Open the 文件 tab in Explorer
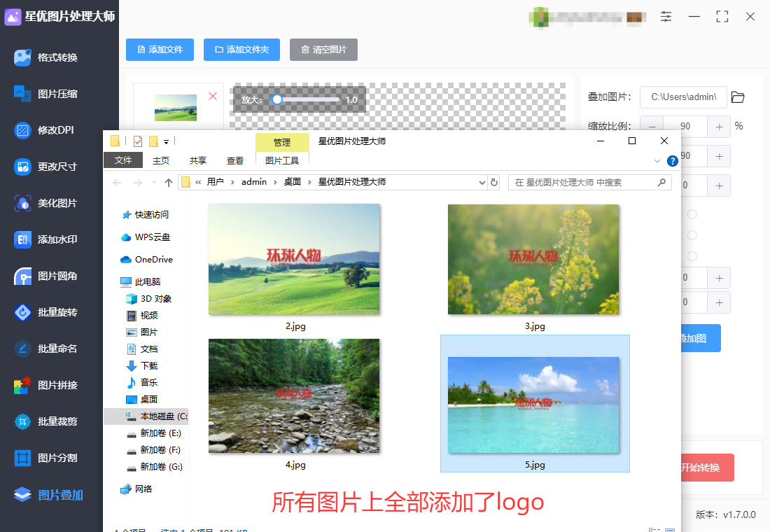The height and width of the screenshot is (532, 770). 123,160
